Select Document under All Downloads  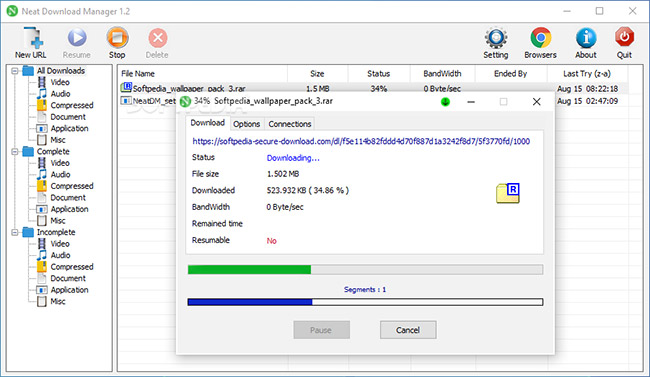point(68,117)
